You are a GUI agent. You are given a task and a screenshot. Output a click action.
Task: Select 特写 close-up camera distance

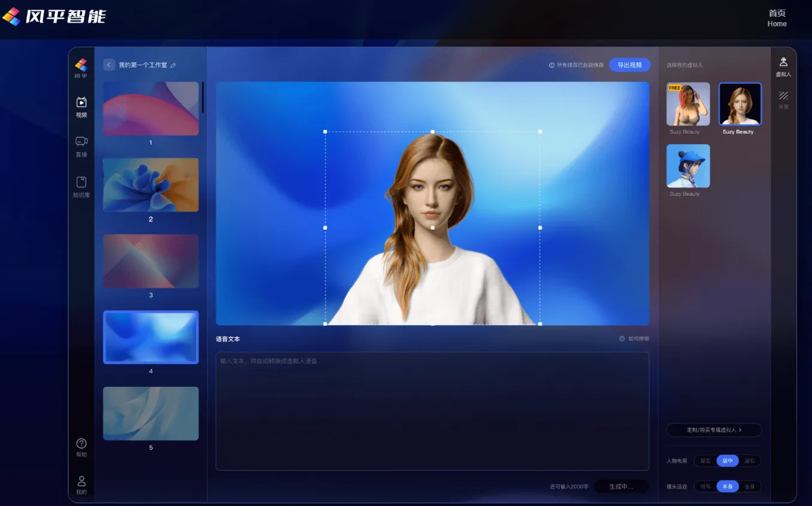(x=705, y=487)
